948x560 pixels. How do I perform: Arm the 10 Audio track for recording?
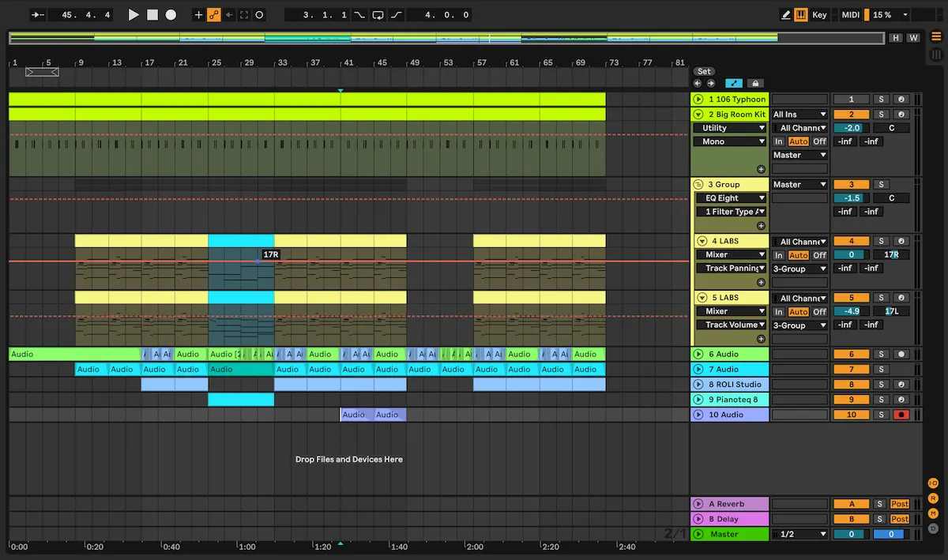(900, 415)
